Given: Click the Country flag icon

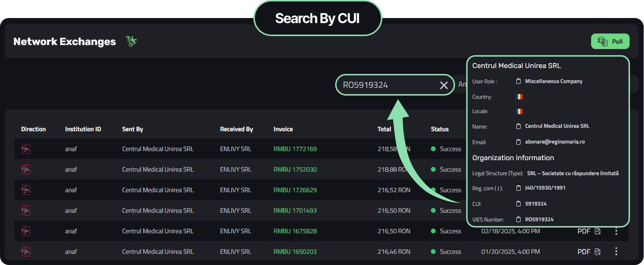Looking at the screenshot, I should [519, 97].
